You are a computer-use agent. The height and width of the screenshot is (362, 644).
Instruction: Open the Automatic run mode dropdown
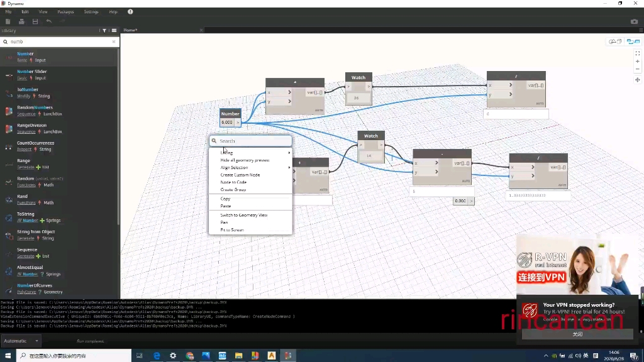pos(21,341)
